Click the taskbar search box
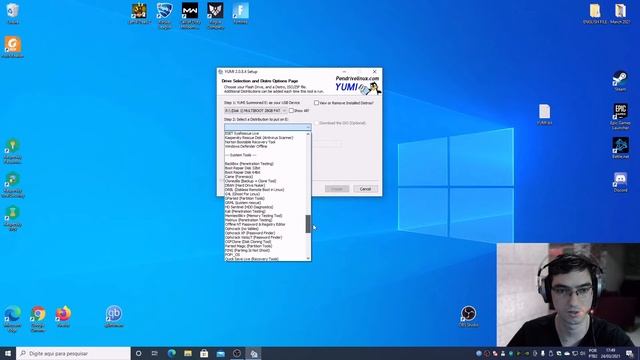640x360 pixels. [x=73, y=353]
